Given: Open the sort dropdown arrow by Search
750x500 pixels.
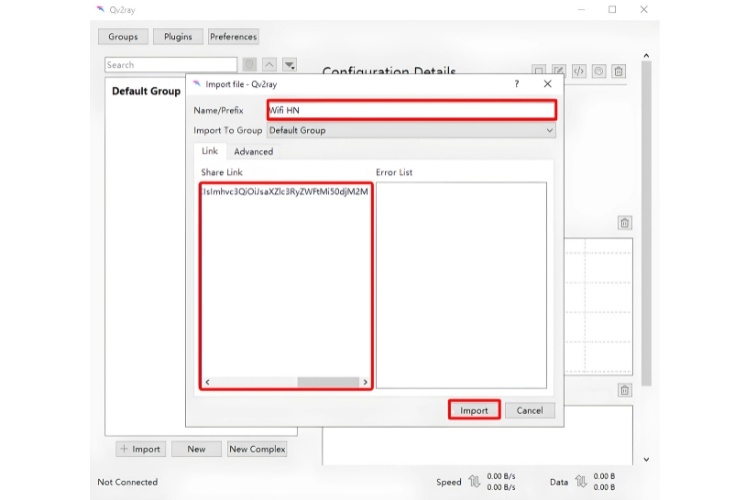Looking at the screenshot, I should click(289, 65).
